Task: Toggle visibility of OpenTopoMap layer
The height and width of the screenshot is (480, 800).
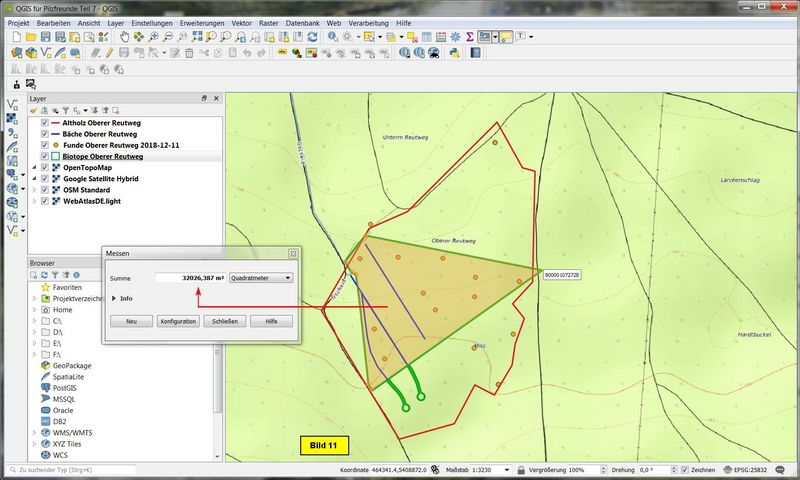Action: (x=44, y=167)
